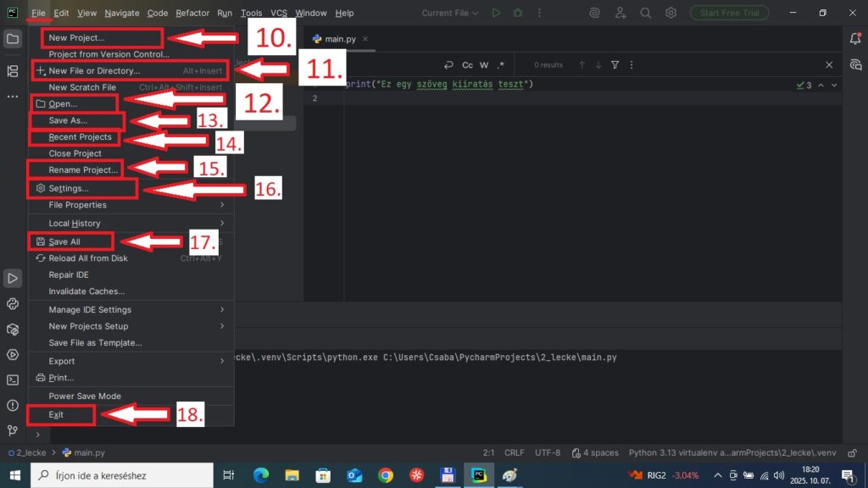Click the Windows taskbar search box

point(121,475)
